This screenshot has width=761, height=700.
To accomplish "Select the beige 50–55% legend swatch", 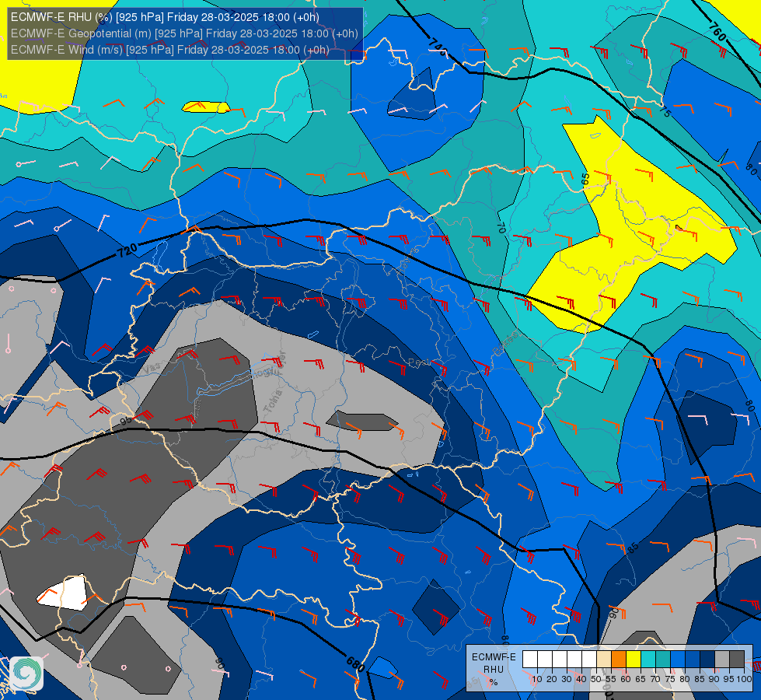I will 604,660.
